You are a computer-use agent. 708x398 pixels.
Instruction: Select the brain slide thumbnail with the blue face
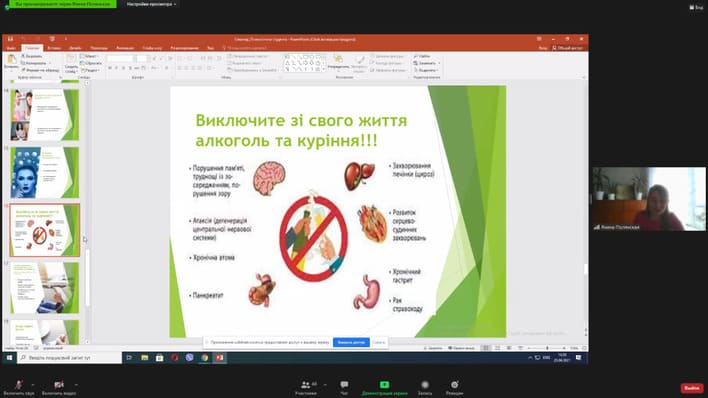tap(44, 172)
